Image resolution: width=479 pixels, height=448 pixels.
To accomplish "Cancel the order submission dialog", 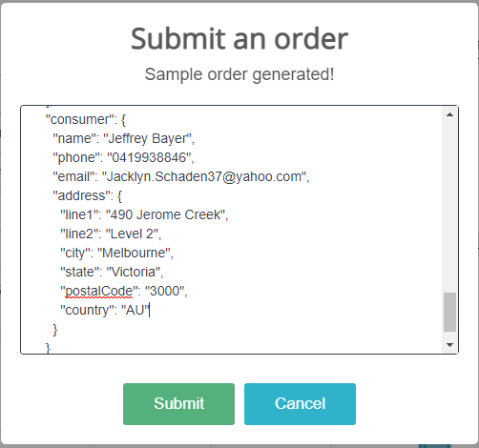I will point(300,404).
